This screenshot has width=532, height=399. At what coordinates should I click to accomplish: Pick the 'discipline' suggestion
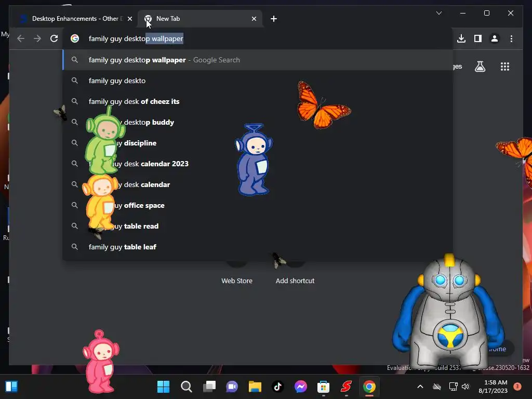coord(258,143)
